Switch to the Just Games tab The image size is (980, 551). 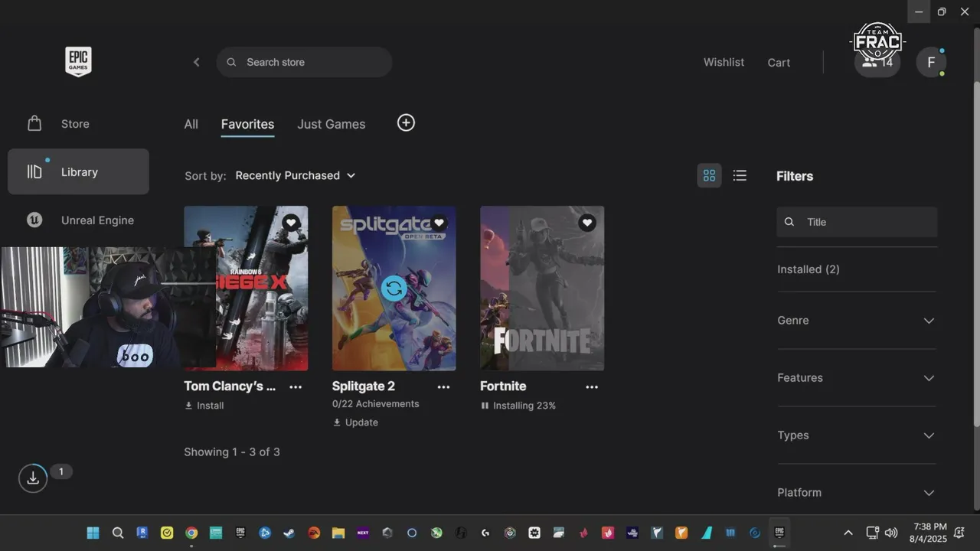[x=331, y=124]
